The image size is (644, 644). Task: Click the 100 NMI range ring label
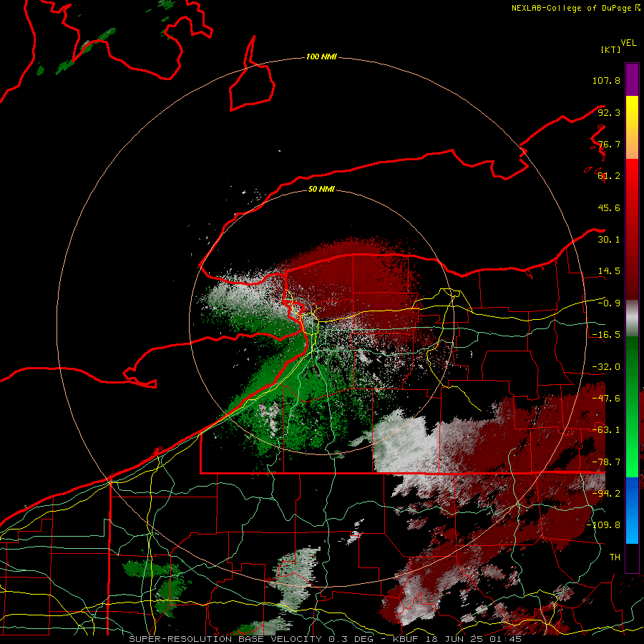(321, 57)
